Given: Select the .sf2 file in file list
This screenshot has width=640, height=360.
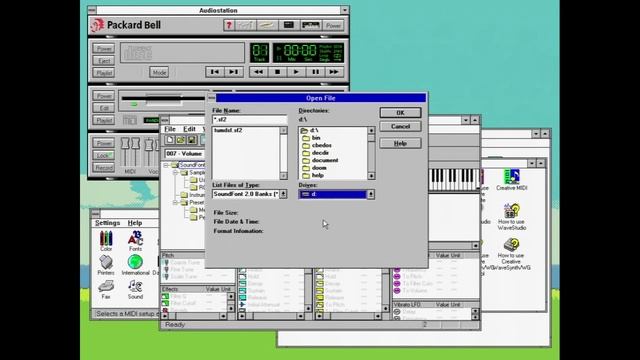Looking at the screenshot, I should coord(228,130).
